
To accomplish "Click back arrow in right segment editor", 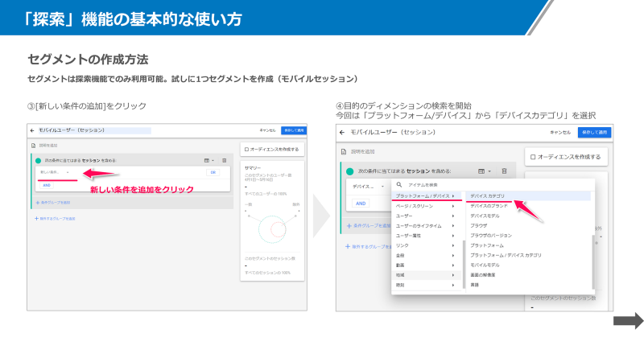I will pyautogui.click(x=341, y=131).
